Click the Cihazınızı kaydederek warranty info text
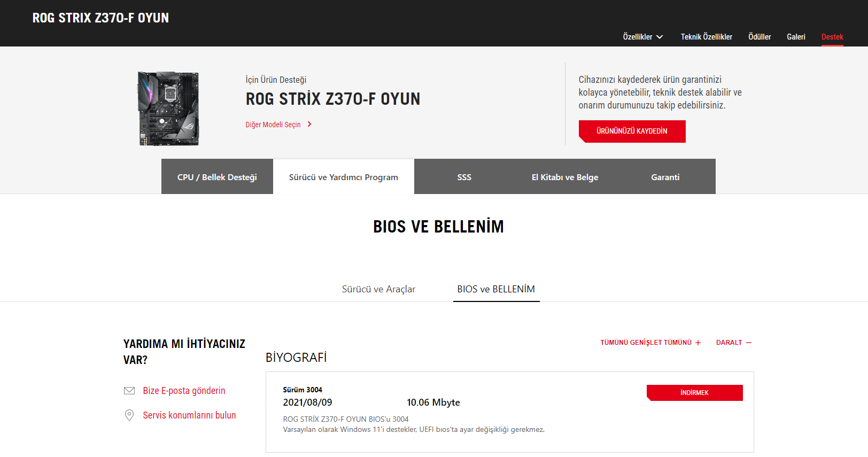Image resolution: width=868 pixels, height=457 pixels. tap(660, 92)
